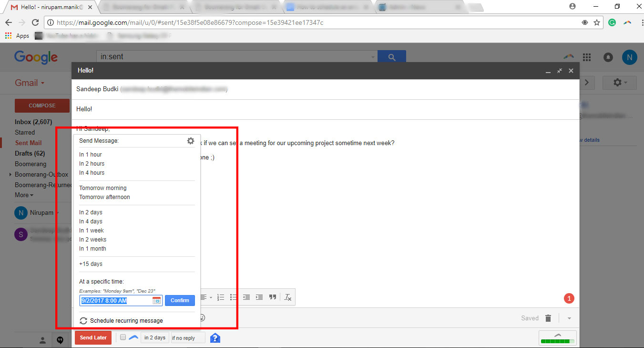Go to next message arrow
The width and height of the screenshot is (644, 348).
586,83
